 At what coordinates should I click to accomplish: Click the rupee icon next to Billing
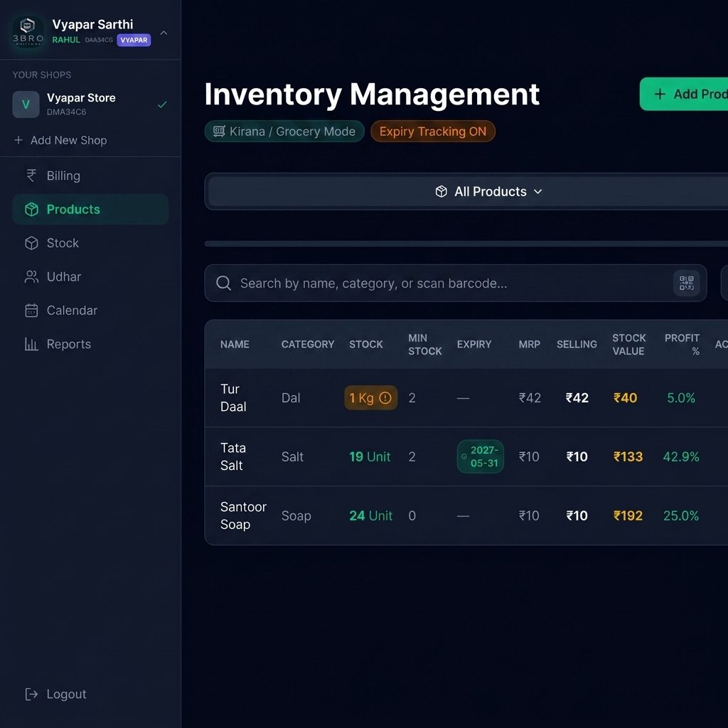tap(31, 176)
